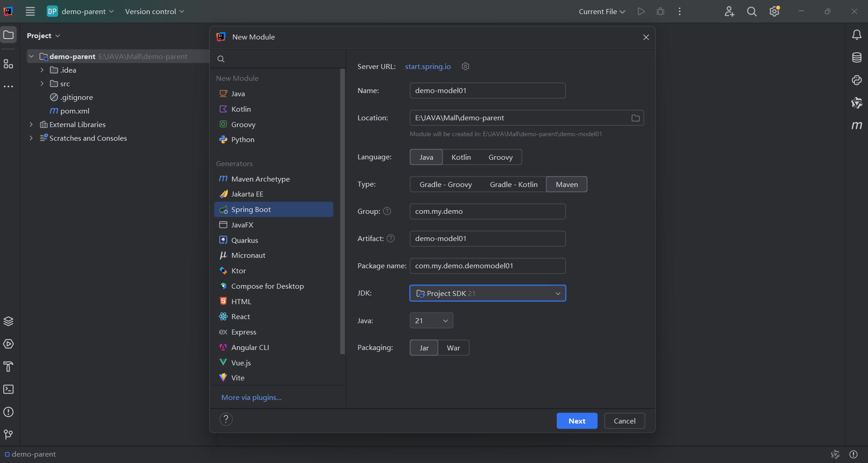Open the Services layers tool window

9,321
